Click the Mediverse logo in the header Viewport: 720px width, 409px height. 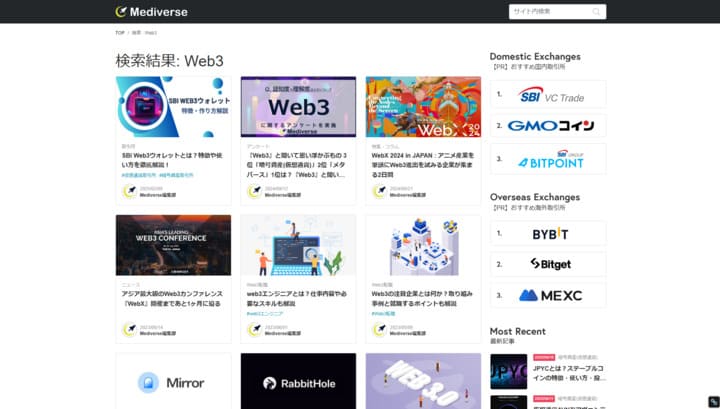click(x=151, y=12)
